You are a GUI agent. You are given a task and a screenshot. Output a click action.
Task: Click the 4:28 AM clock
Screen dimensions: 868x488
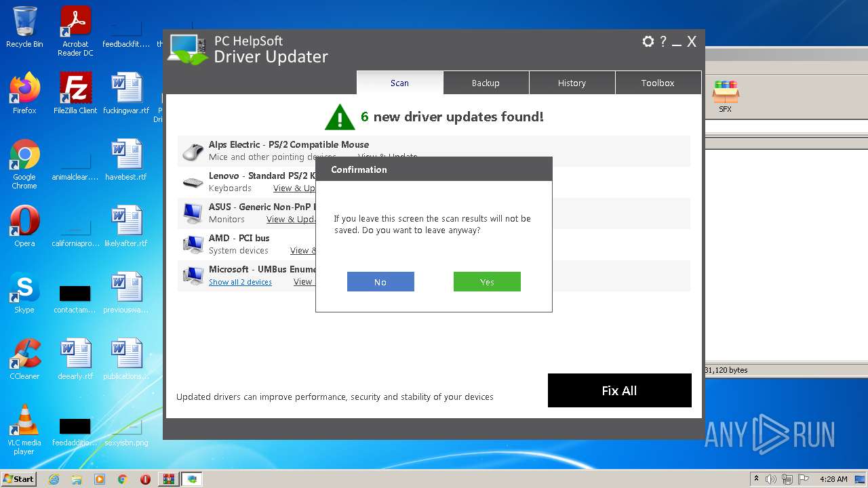coord(833,479)
